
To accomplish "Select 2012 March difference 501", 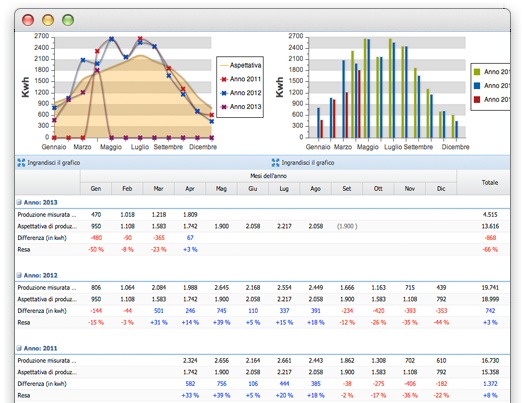I will click(x=159, y=311).
